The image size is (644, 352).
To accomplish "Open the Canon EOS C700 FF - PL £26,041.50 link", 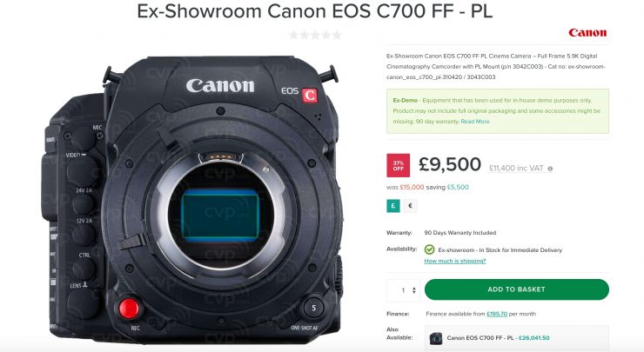I will point(498,338).
